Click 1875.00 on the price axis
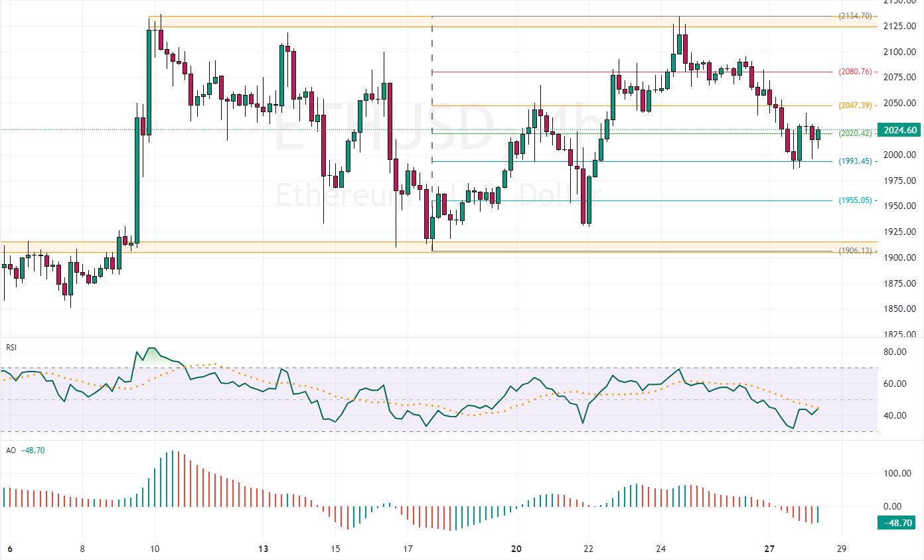Viewport: 924px width, 560px height. (899, 283)
